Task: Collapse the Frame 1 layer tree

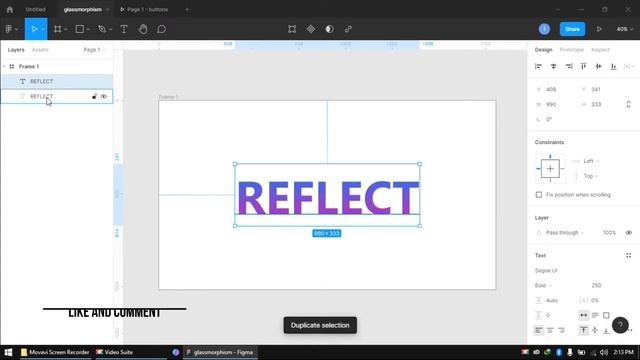Action: (x=4, y=66)
